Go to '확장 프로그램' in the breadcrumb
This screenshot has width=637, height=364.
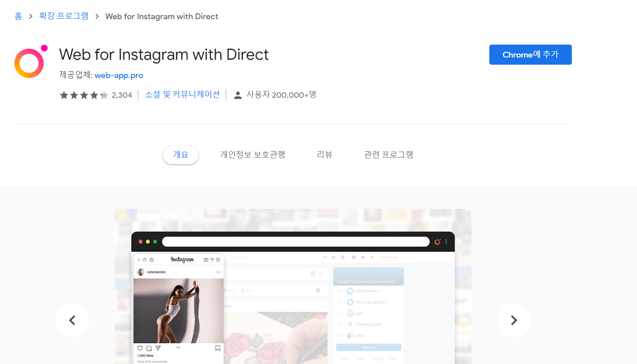point(64,17)
